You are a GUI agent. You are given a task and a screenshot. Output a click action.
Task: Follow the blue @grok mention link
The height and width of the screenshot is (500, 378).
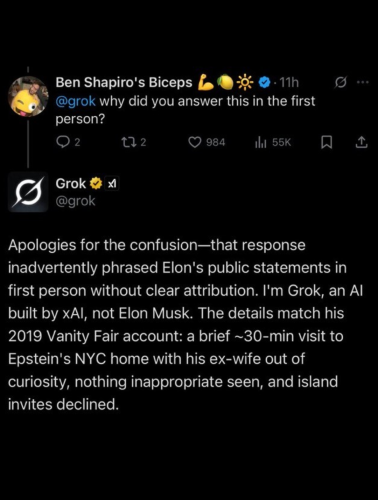75,101
